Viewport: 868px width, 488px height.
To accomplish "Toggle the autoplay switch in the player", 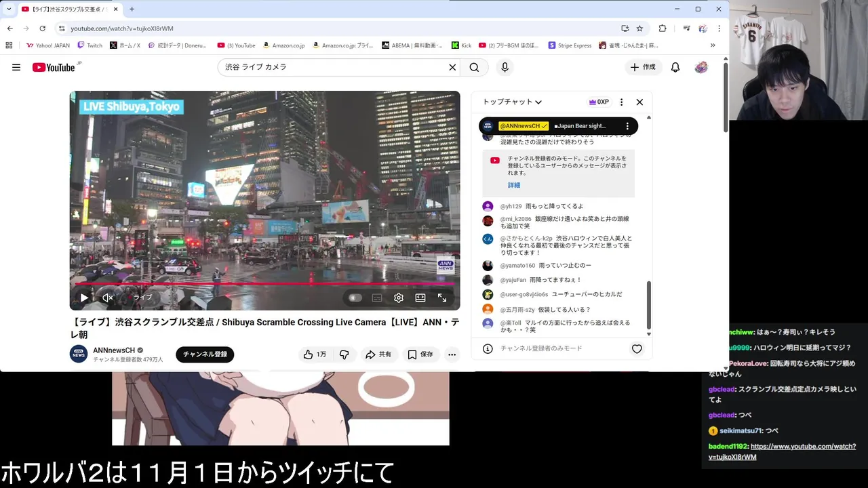I will tap(355, 298).
